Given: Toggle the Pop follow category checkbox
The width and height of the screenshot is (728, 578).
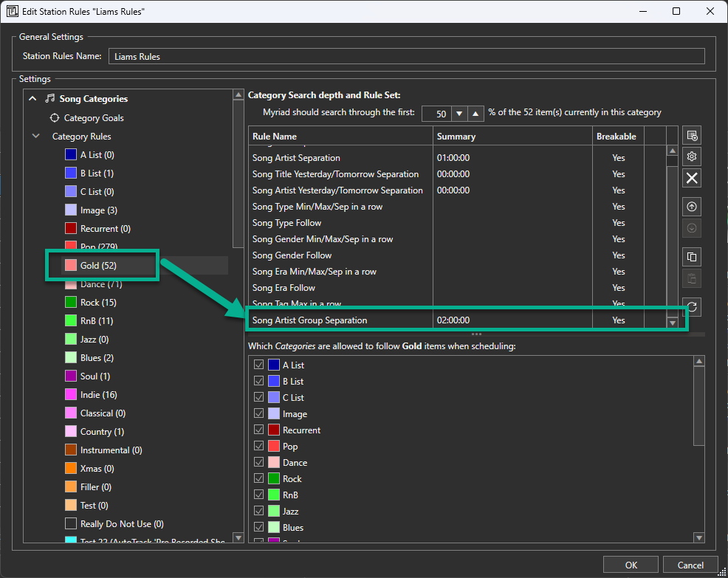Looking at the screenshot, I should [x=258, y=446].
